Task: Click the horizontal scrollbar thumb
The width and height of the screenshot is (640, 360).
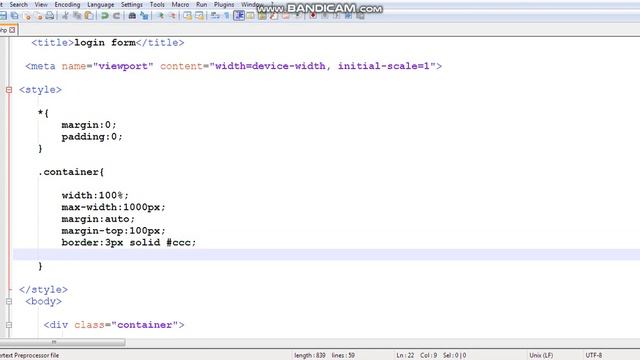Action: (62, 342)
